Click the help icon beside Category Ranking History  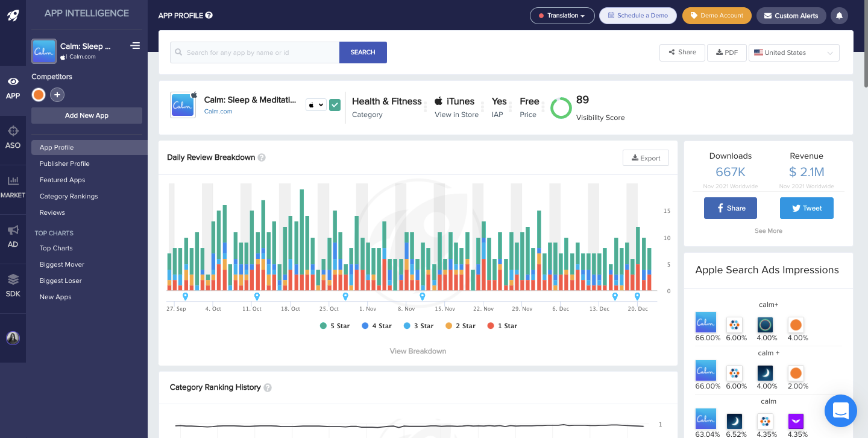tap(268, 387)
